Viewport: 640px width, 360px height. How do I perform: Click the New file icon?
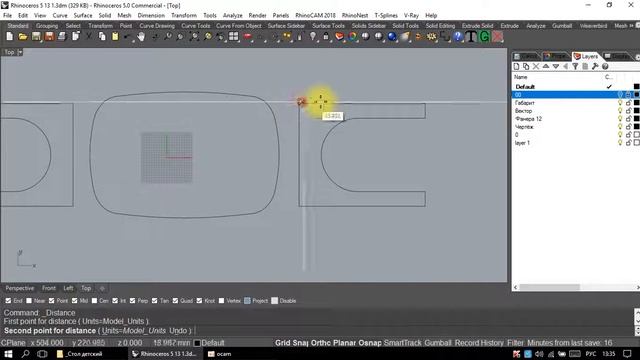(x=9, y=37)
